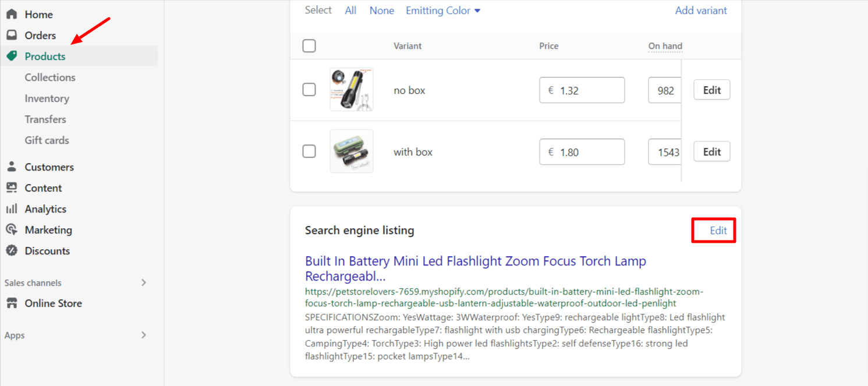Click the Variant column header
The image size is (868, 386).
408,46
